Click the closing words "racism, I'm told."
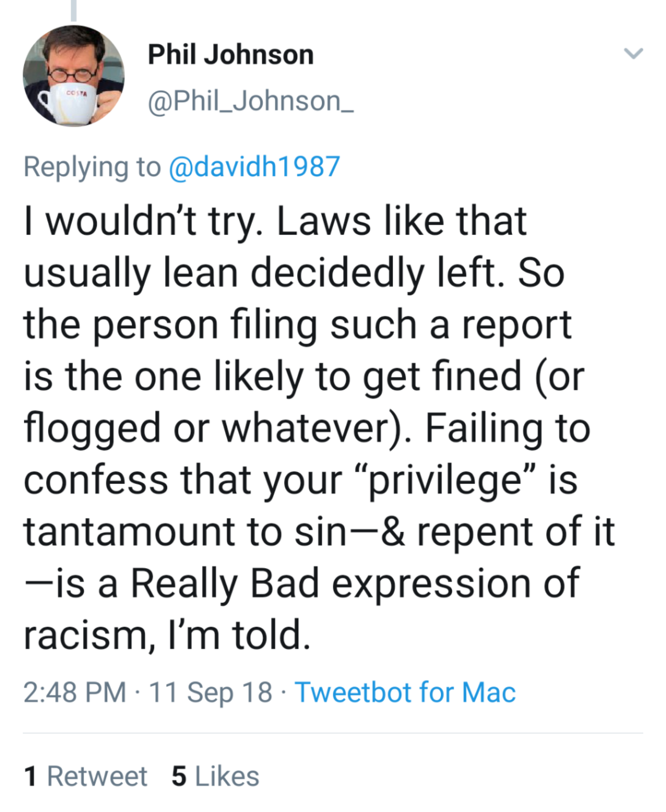Screen dimensions: 666x812 167,634
